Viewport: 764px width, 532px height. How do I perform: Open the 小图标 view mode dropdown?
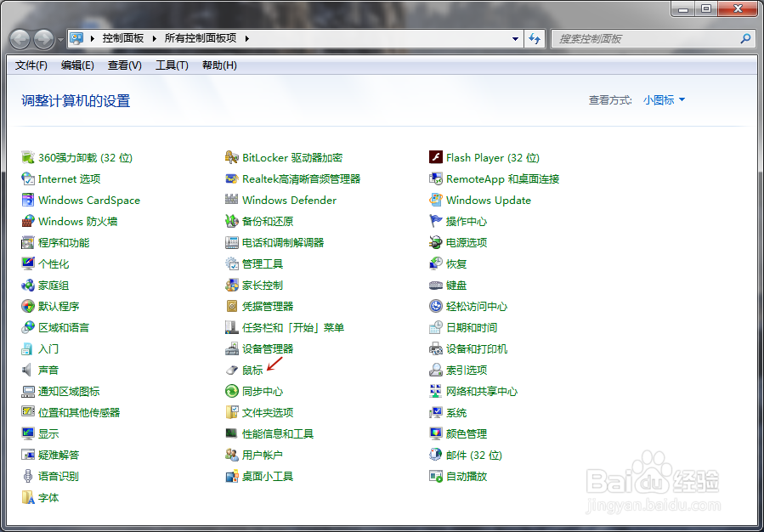pyautogui.click(x=664, y=100)
